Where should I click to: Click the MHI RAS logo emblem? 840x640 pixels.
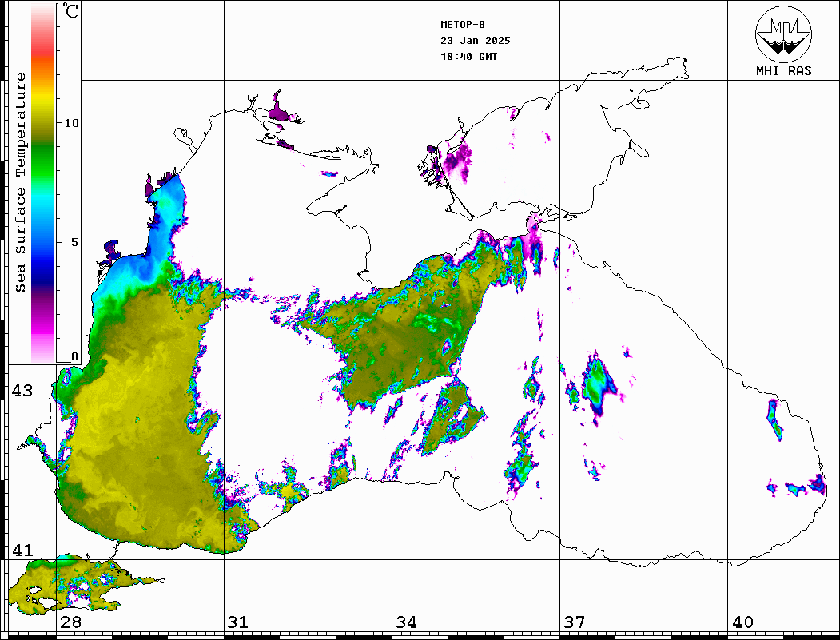click(x=783, y=34)
